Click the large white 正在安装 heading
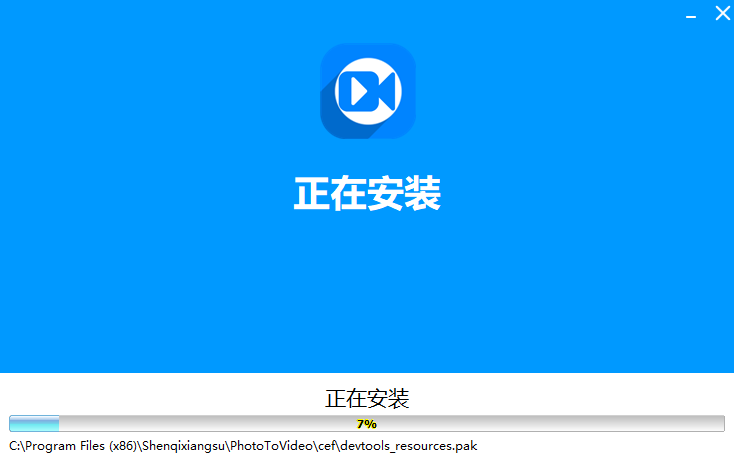The image size is (734, 468). pyautogui.click(x=367, y=193)
